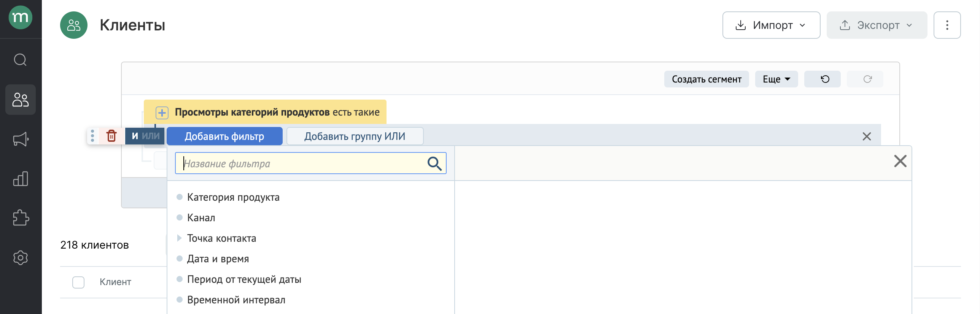The height and width of the screenshot is (314, 980).
Task: Close the add-filter row with small X
Action: tap(867, 136)
